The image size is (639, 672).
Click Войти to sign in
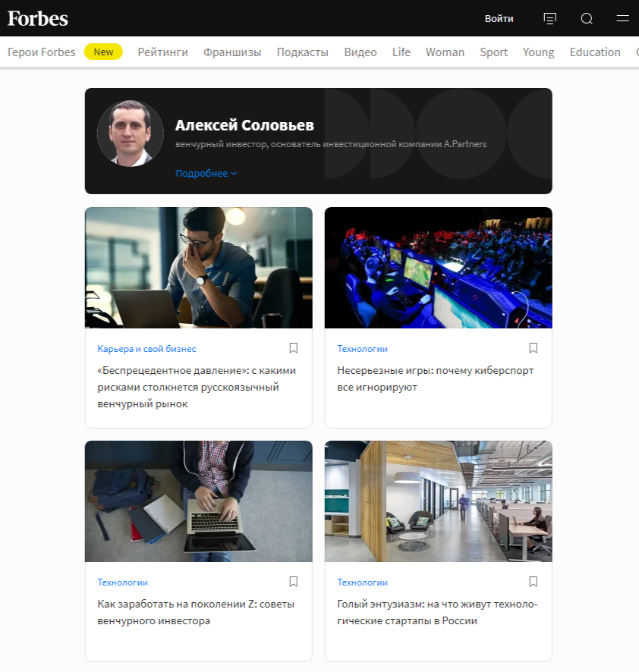point(499,18)
